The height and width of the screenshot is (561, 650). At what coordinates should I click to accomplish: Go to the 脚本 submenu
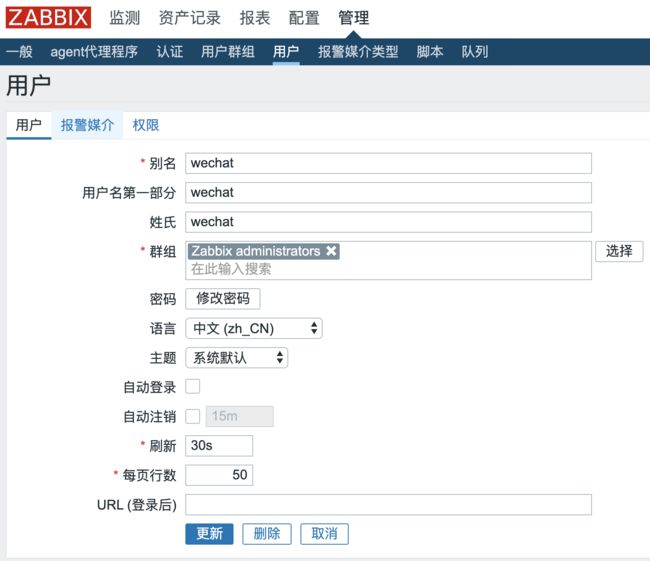point(429,52)
